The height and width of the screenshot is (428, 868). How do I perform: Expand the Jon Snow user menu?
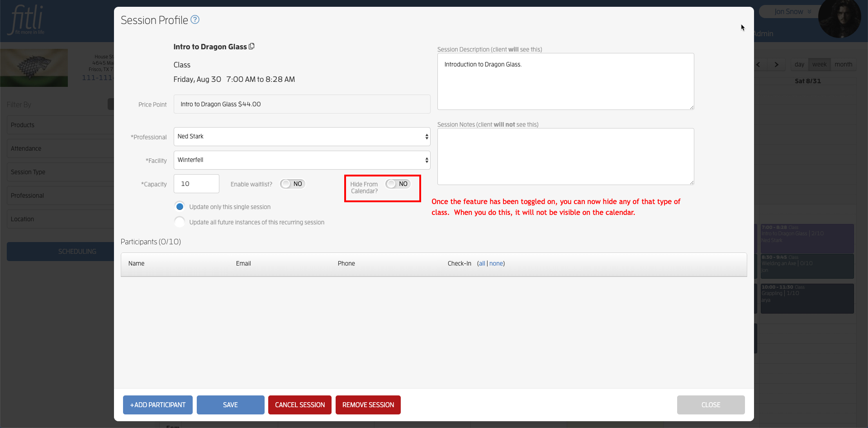pyautogui.click(x=792, y=11)
